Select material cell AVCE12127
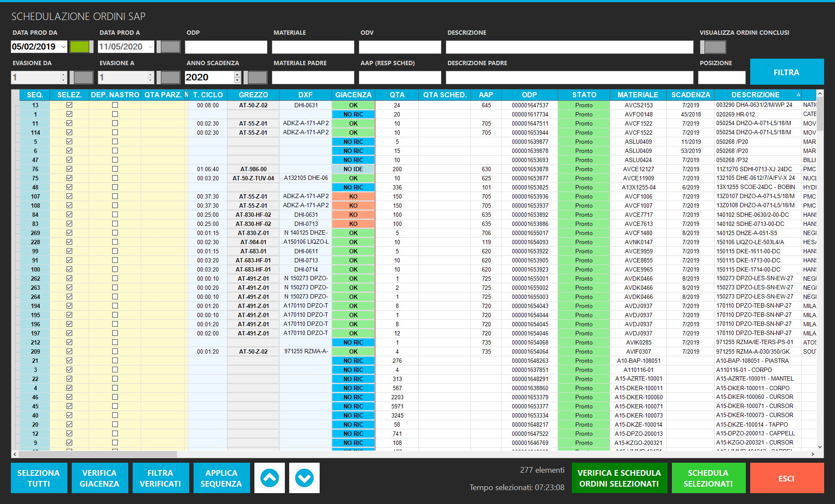The image size is (835, 504). [x=638, y=169]
